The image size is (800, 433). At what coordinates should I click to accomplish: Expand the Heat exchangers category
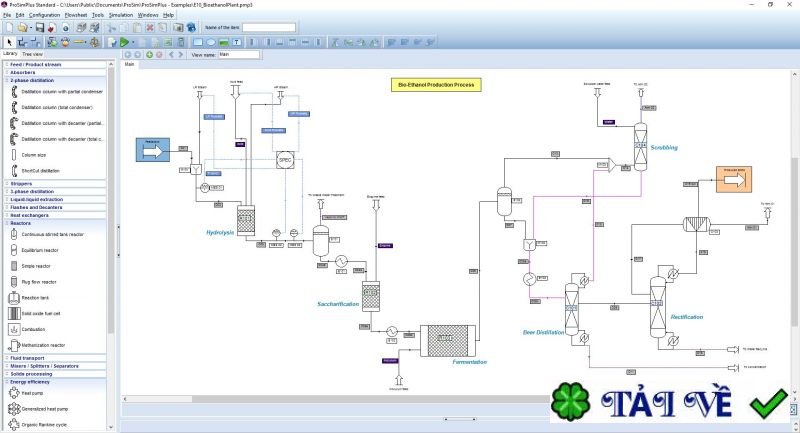tap(30, 216)
